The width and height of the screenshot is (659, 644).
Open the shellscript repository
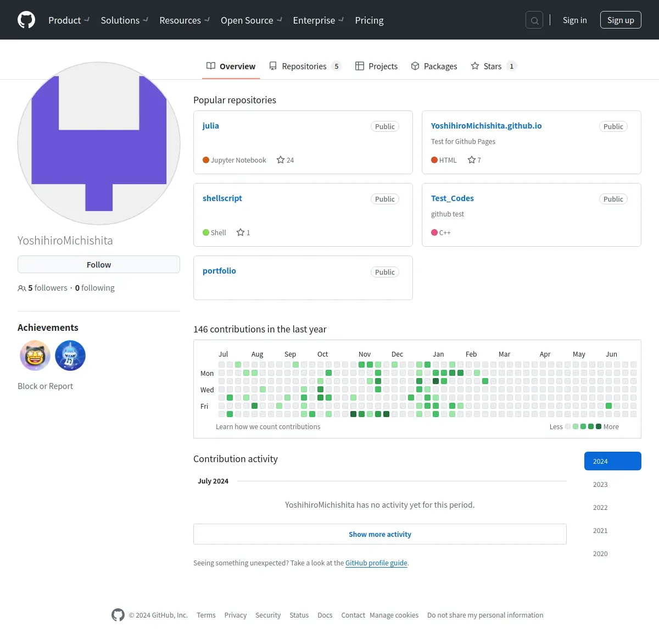click(x=222, y=198)
